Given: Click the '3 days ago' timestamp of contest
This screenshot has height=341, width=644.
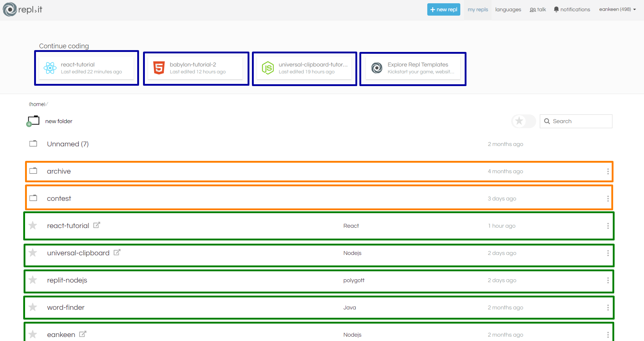Looking at the screenshot, I should point(502,199).
